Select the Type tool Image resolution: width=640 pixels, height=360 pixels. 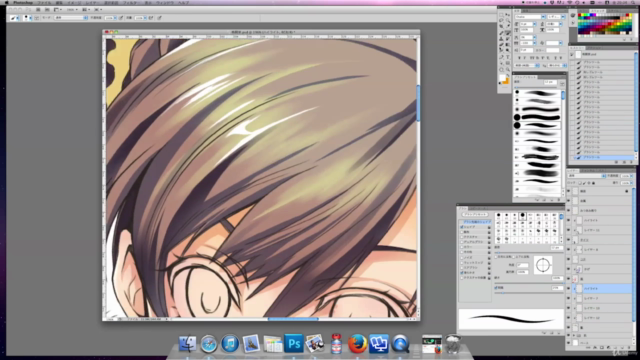508,57
